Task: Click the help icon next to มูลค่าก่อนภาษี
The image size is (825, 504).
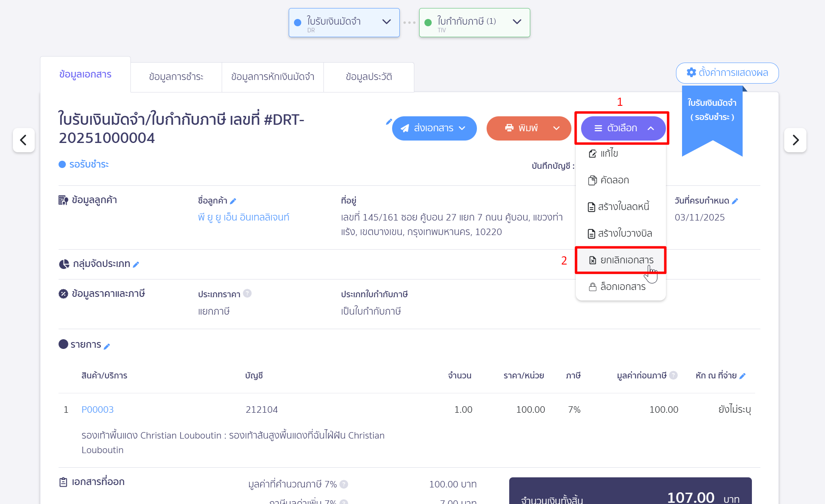Action: [673, 375]
